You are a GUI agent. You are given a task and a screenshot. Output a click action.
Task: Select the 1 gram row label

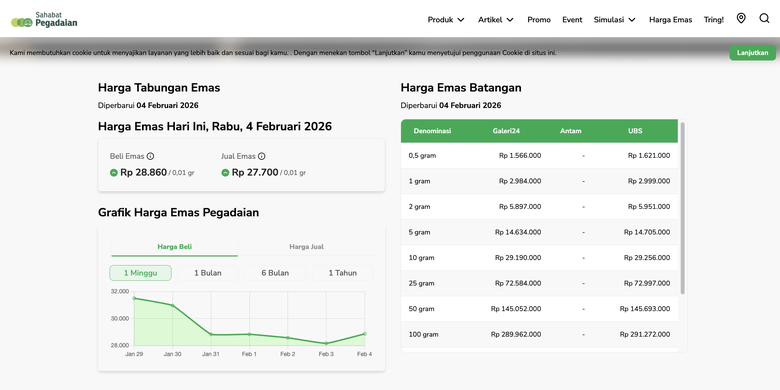[419, 181]
